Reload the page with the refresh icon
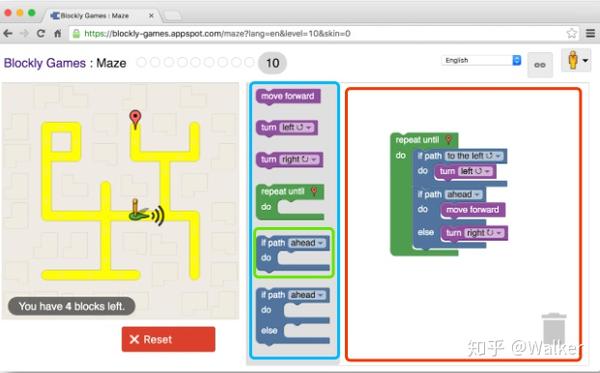 click(41, 34)
